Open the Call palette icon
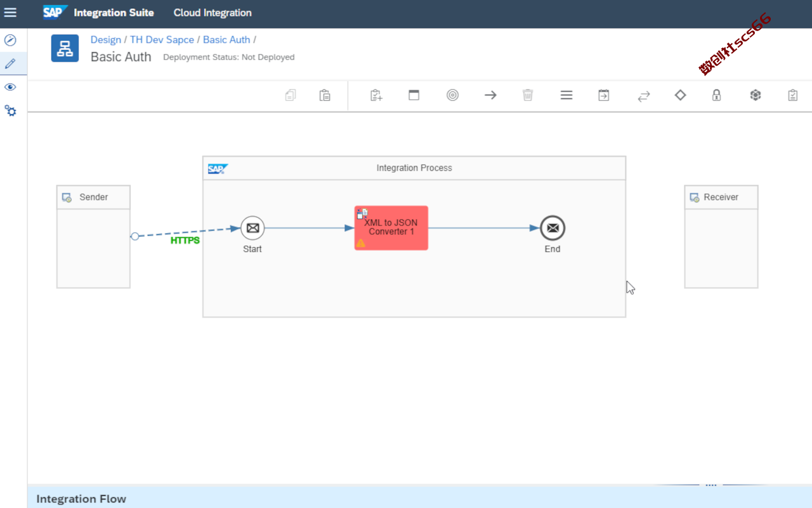 click(x=603, y=95)
